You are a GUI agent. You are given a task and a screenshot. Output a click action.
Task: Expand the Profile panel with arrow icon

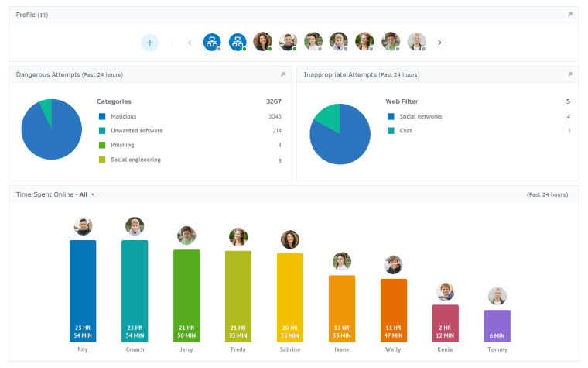[x=570, y=15]
